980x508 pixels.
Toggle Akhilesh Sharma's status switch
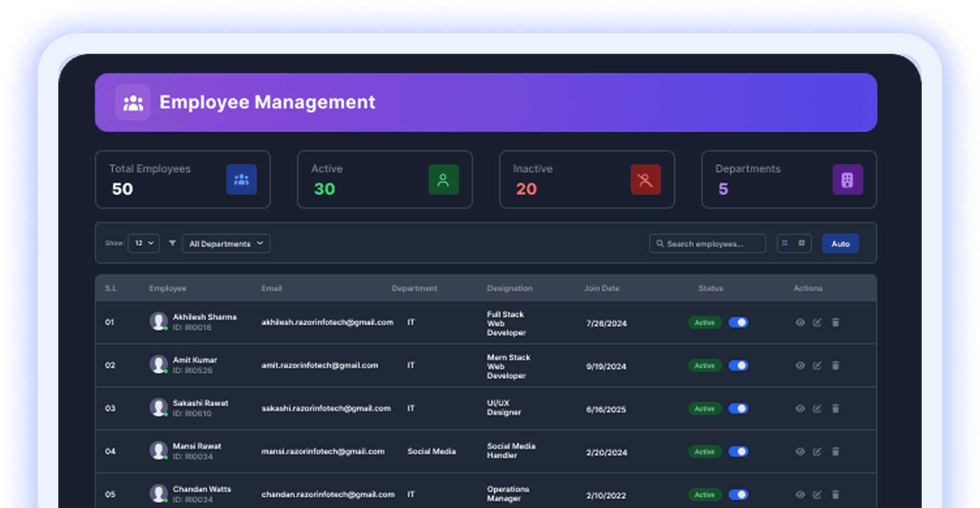[x=739, y=323]
